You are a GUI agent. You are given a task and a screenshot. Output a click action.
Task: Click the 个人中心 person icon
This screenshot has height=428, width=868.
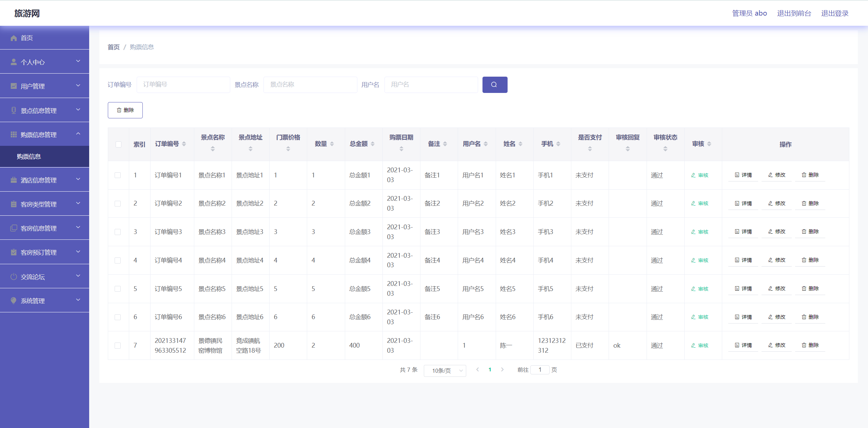click(x=14, y=62)
